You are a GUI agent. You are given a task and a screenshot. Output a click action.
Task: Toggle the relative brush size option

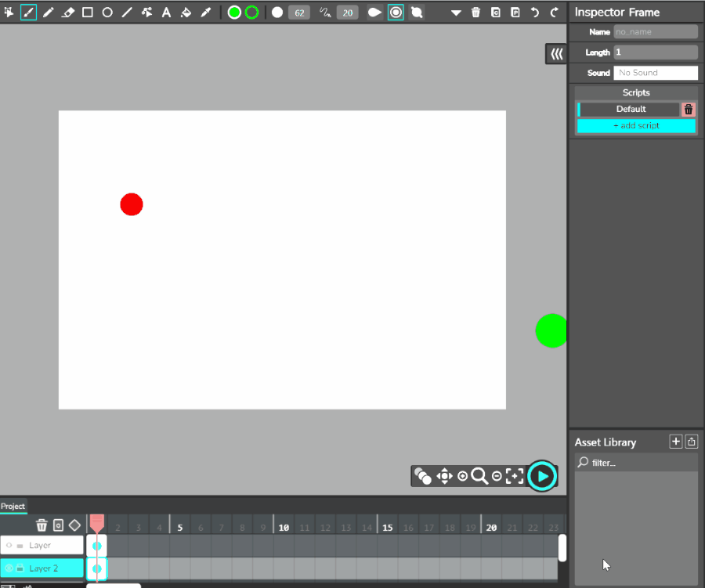396,13
